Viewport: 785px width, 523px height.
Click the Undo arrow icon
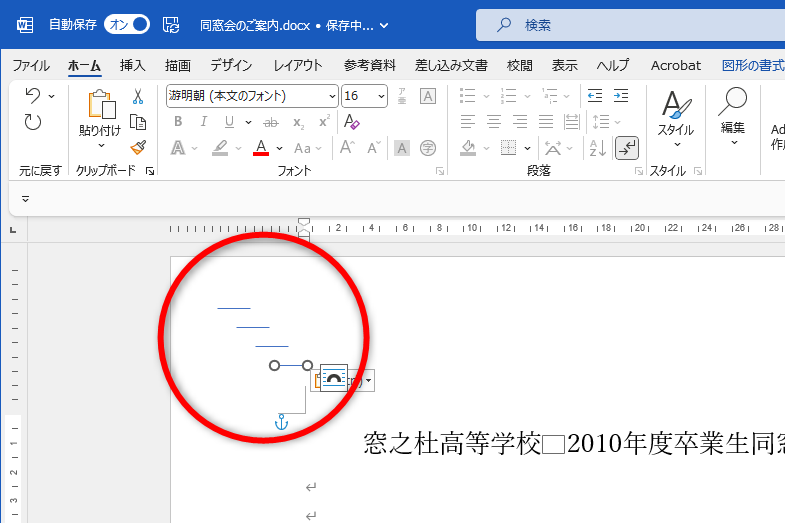click(x=33, y=95)
